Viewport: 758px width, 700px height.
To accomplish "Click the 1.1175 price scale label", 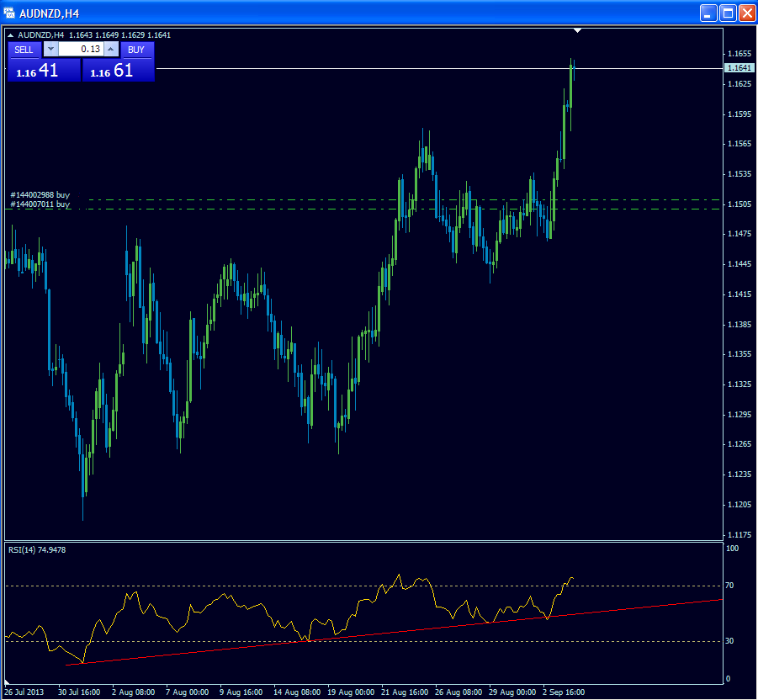I will [x=739, y=534].
